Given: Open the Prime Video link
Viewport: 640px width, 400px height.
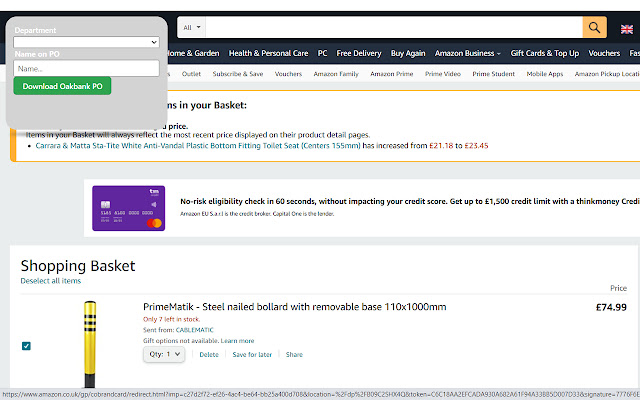Looking at the screenshot, I should pos(442,74).
